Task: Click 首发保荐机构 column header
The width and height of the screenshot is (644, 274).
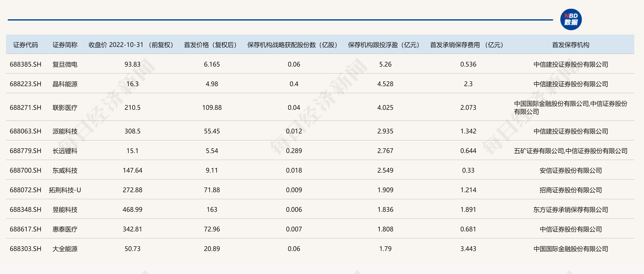Action: (570, 45)
